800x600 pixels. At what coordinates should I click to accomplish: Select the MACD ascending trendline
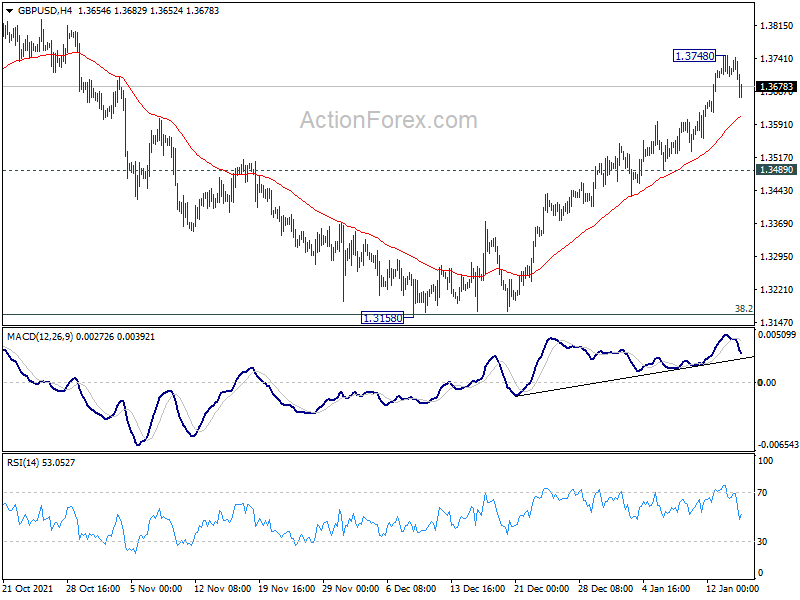click(x=635, y=376)
